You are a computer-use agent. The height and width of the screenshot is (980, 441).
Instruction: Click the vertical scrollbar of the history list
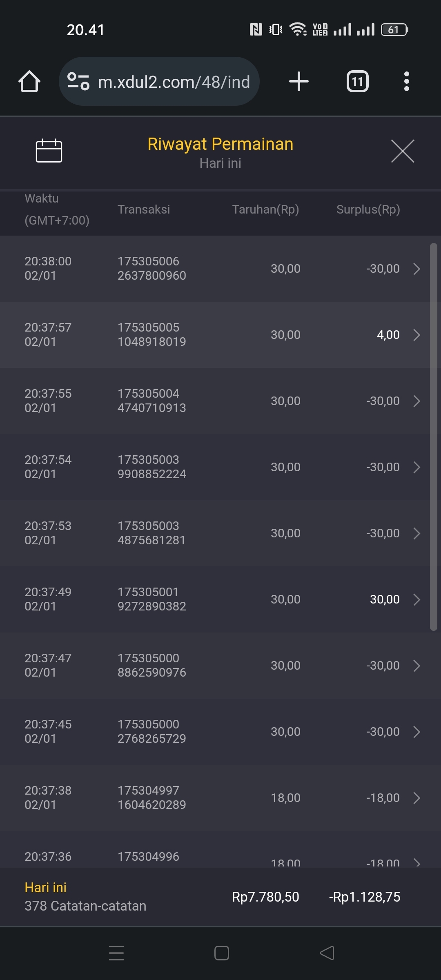tap(433, 437)
